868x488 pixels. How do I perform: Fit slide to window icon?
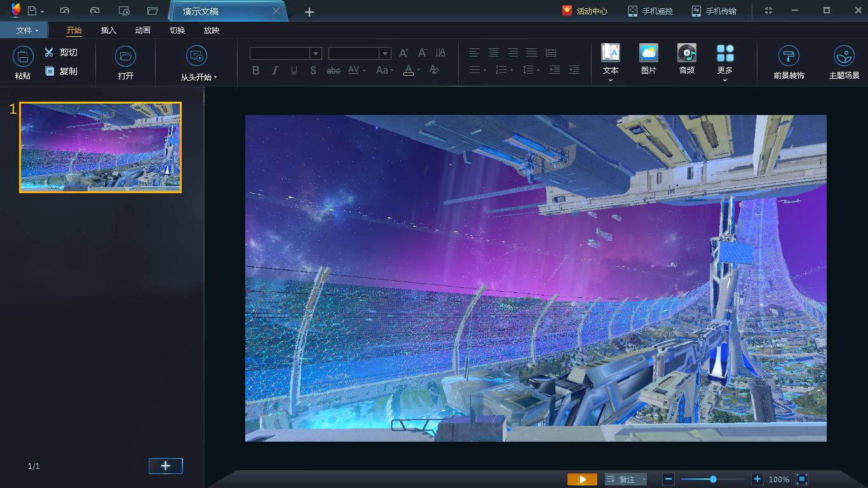coord(802,479)
